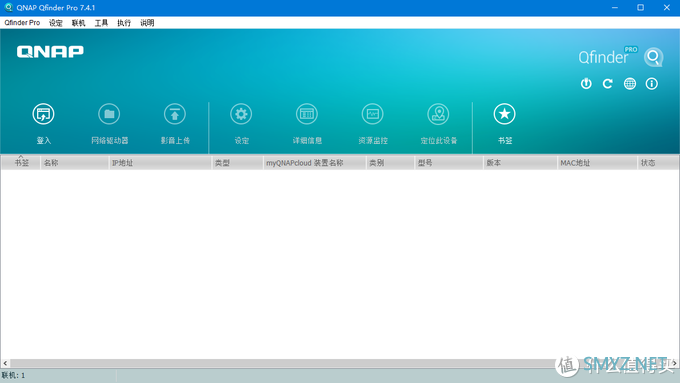
Task: Click the power button icon under Qfinder
Action: [x=586, y=84]
